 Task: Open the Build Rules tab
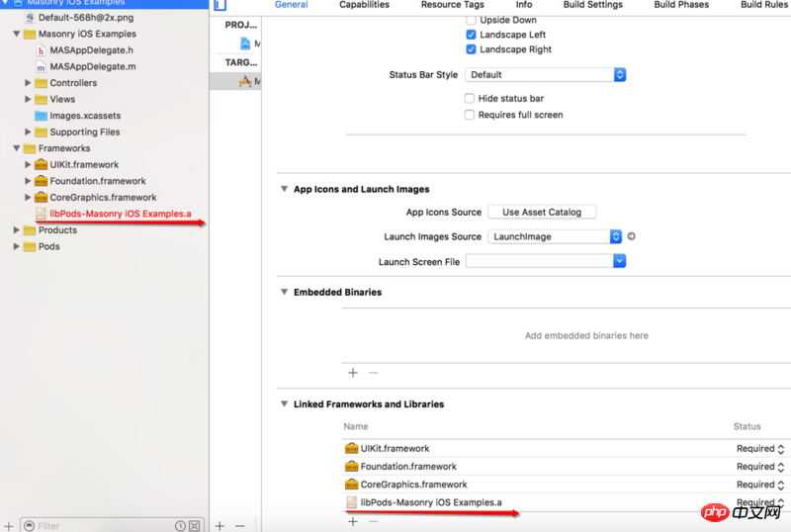tap(764, 5)
